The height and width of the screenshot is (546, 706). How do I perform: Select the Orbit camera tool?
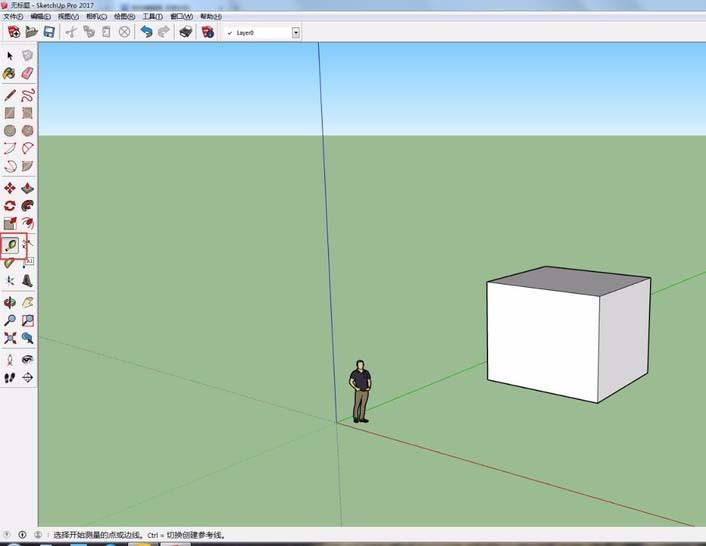tap(10, 302)
